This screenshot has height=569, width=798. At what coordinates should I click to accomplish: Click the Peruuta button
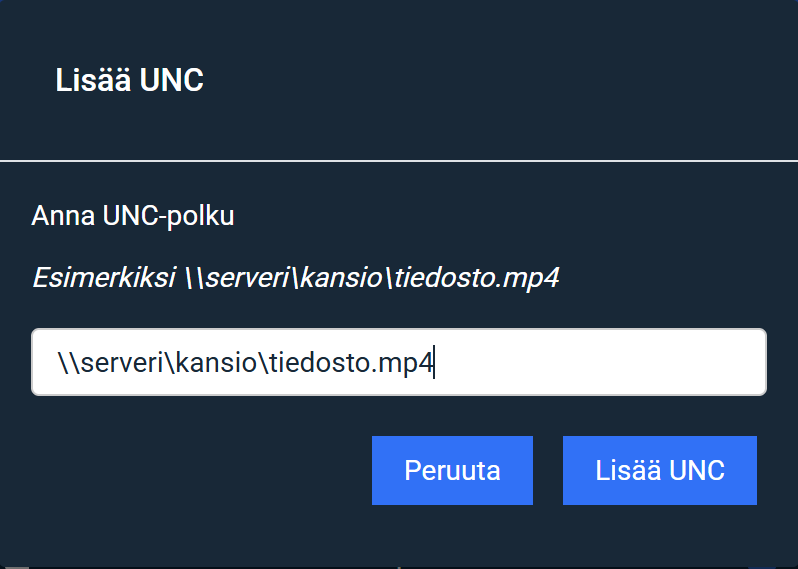pos(452,470)
